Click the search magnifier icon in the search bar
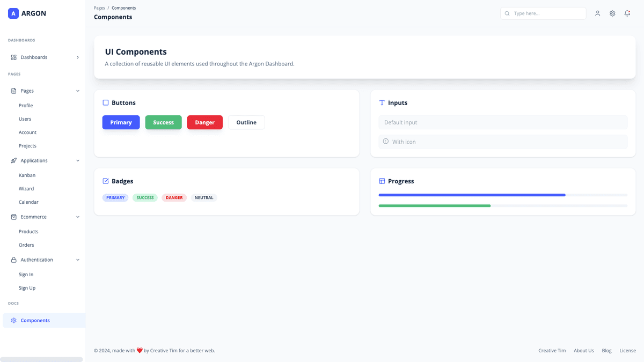644x362 pixels. (507, 13)
